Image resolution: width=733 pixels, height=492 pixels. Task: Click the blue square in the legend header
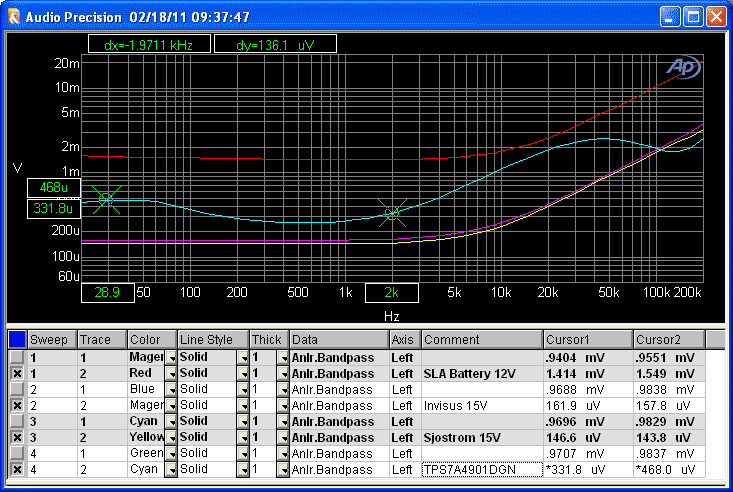pyautogui.click(x=17, y=340)
